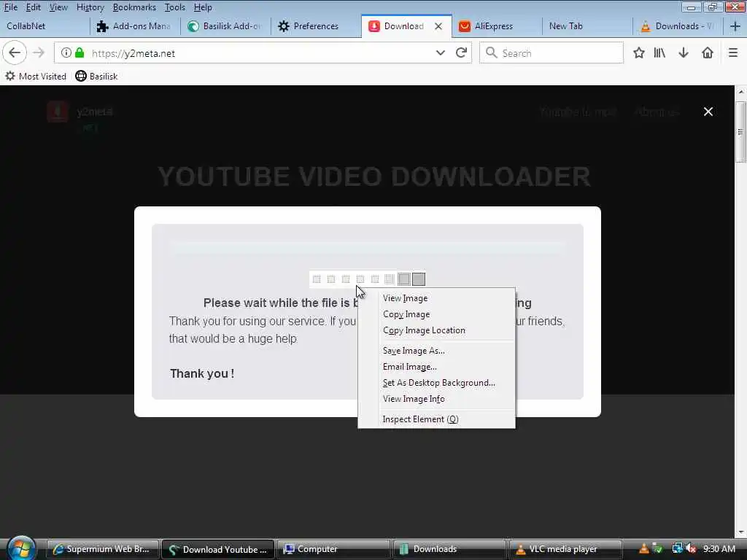Choose Email Image… from context menu
Viewport: 747px width, 560px height.
pos(437,367)
